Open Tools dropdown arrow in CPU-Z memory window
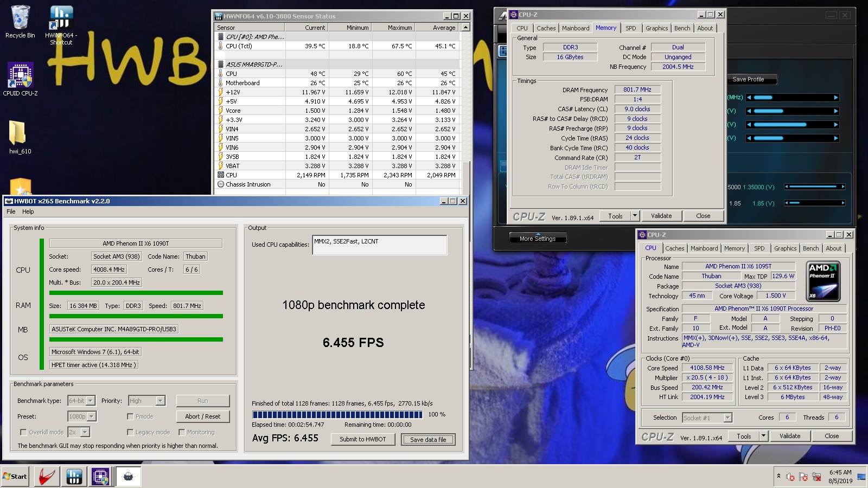The width and height of the screenshot is (868, 488). (x=635, y=216)
